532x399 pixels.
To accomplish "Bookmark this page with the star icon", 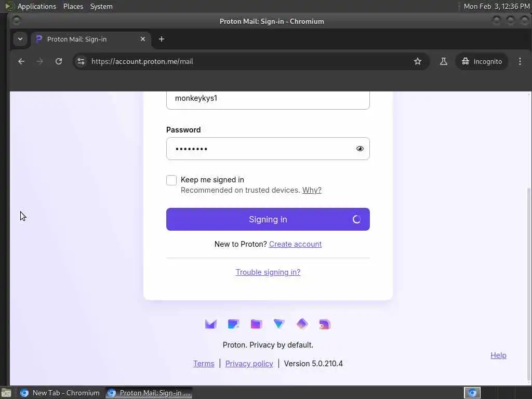I will point(418,61).
